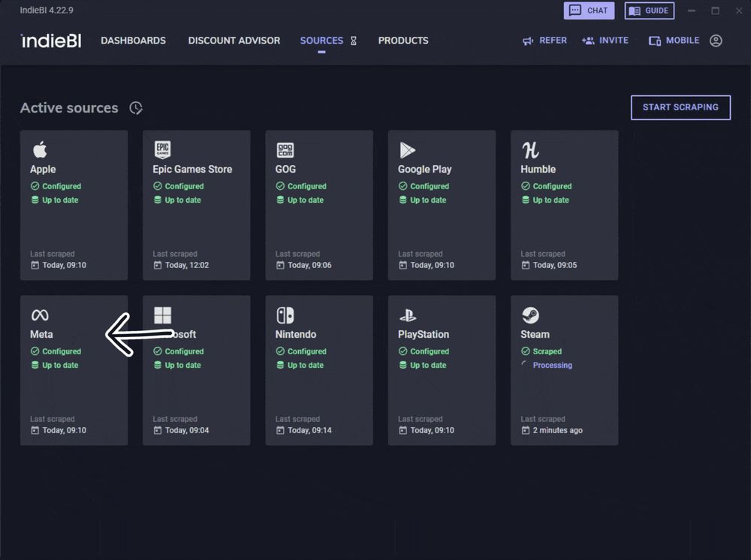
Task: Click the Steam Scraped checkmark icon
Action: [526, 351]
